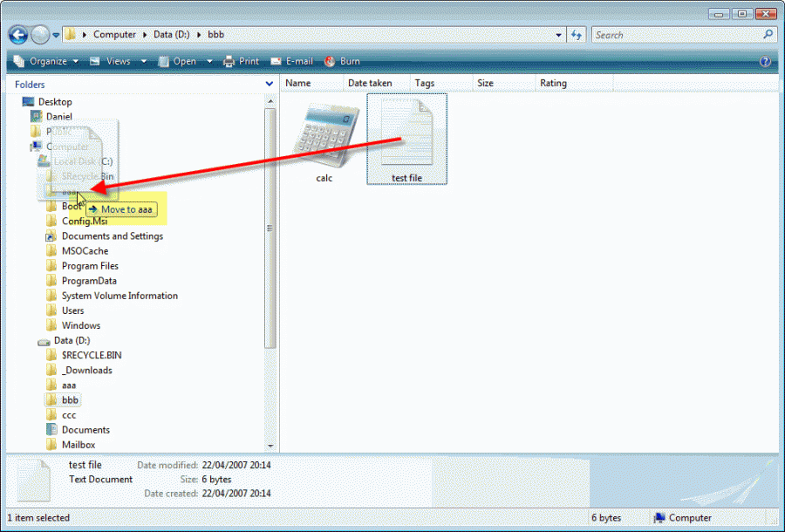Open the address bar history dropdown
Image resolution: width=785 pixels, height=532 pixels.
pos(558,35)
